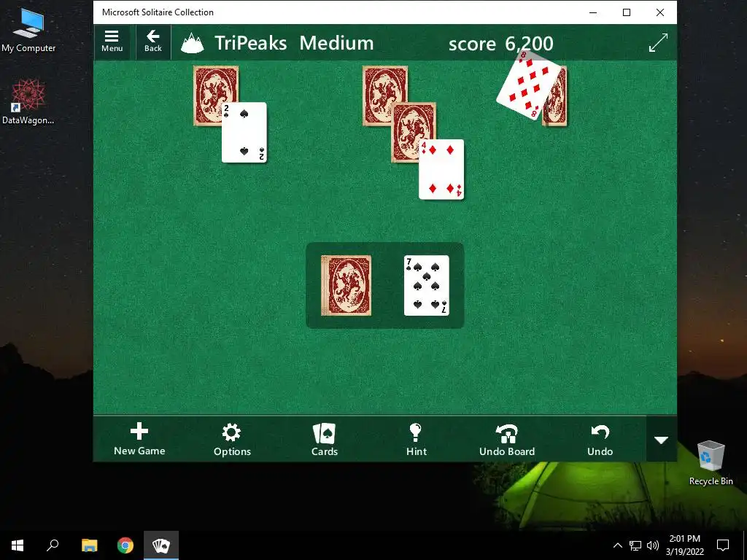This screenshot has width=747, height=560.
Task: Play the 2 of spades card
Action: coord(244,133)
